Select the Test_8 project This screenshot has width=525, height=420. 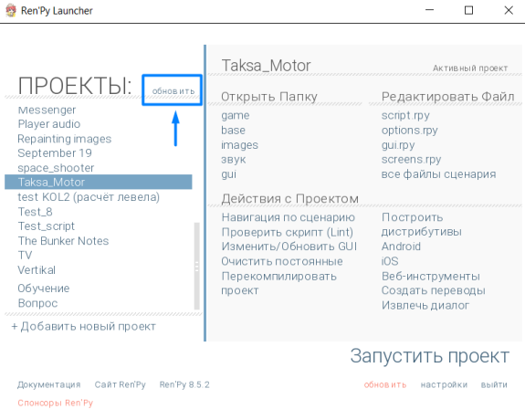coord(36,212)
